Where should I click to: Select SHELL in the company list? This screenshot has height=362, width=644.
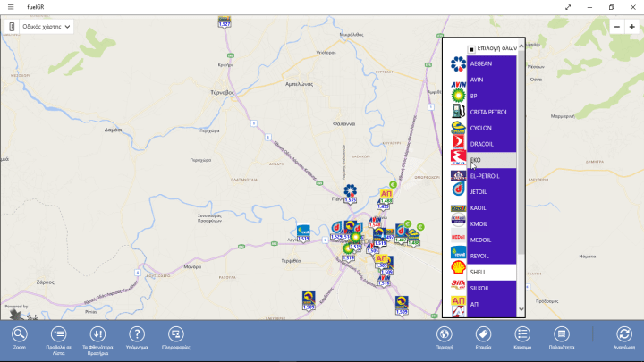[x=491, y=272]
